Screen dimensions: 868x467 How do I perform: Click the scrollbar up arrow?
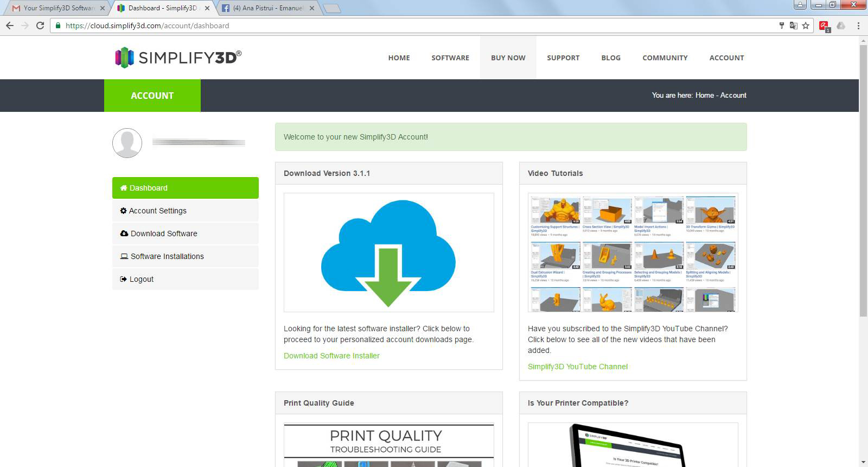863,40
